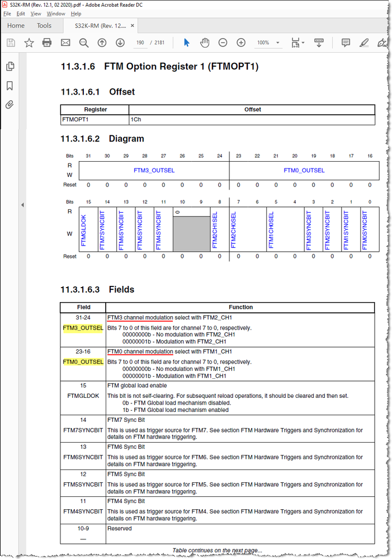The image size is (392, 559).
Task: Open the File menu
Action: pos(7,13)
